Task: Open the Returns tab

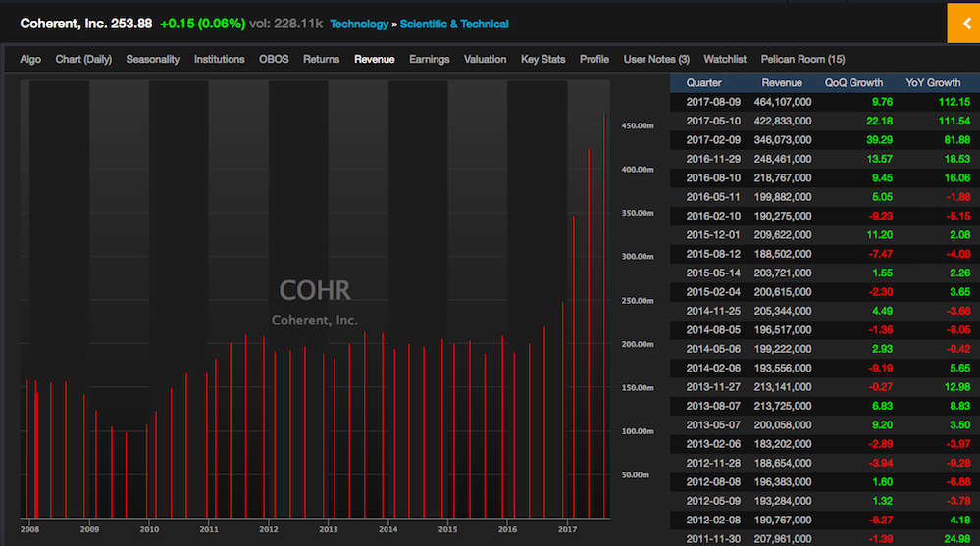Action: (x=321, y=60)
